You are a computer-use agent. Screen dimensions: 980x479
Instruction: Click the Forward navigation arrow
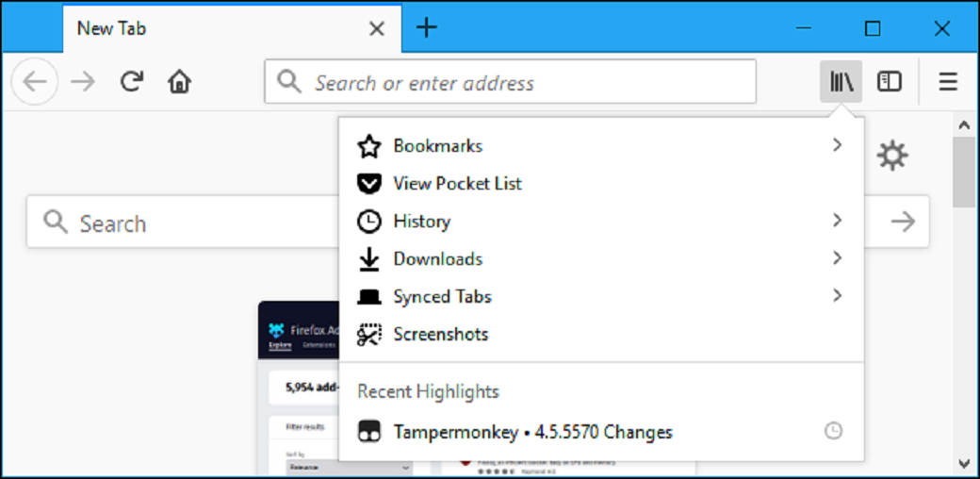tap(83, 81)
